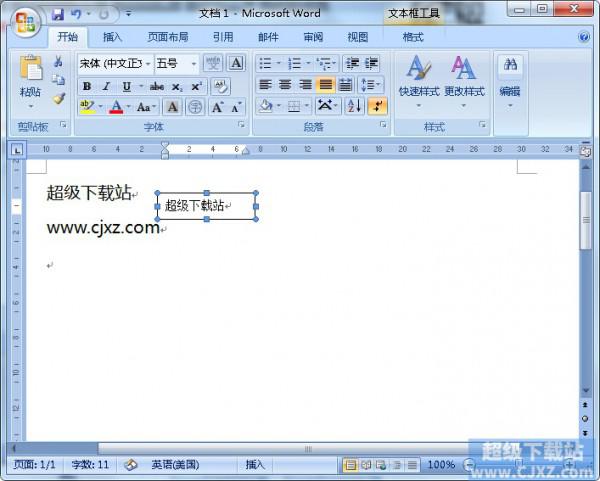Toggle Bold formatting

pyautogui.click(x=87, y=86)
